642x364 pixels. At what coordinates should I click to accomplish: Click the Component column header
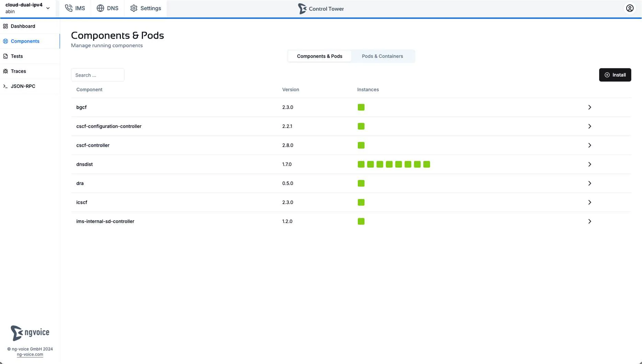[89, 90]
